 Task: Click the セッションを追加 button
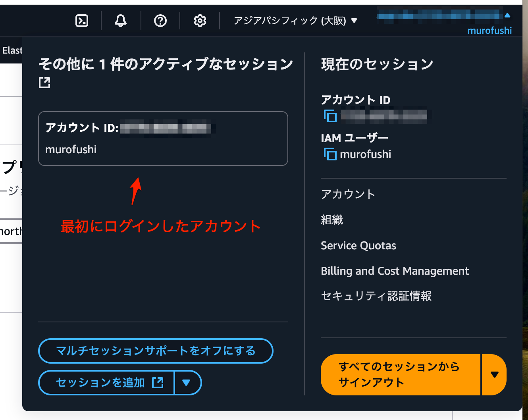[106, 383]
